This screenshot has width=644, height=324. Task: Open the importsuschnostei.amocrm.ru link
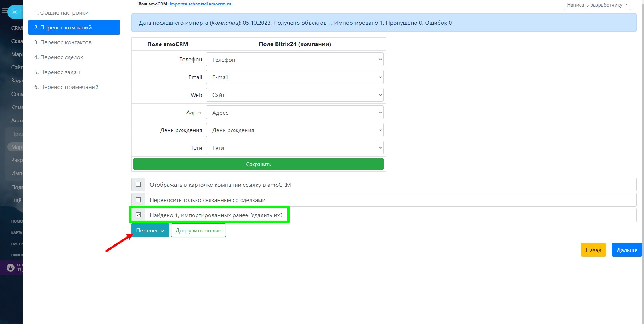coord(200,4)
